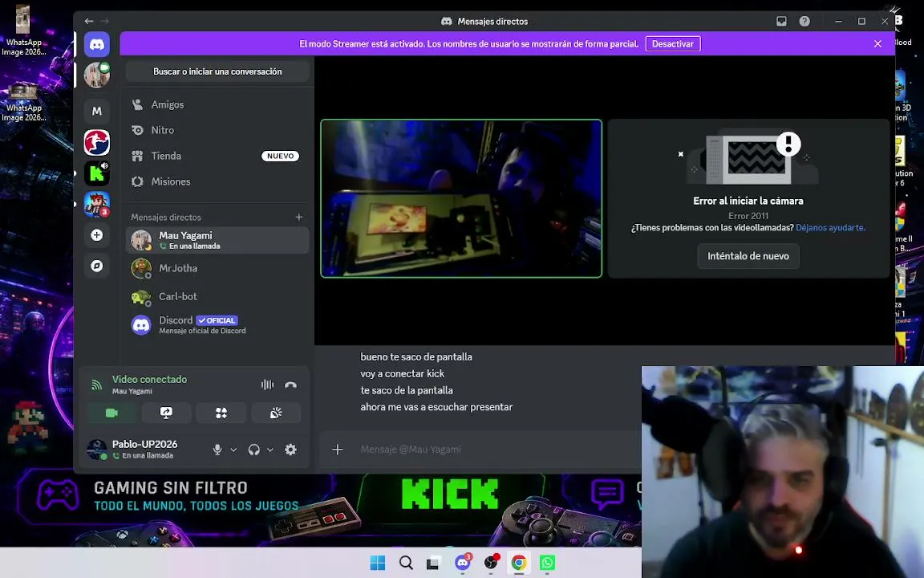Open Pablo-UP2026 user profile panel
Screen dimensions: 924x578
point(144,450)
